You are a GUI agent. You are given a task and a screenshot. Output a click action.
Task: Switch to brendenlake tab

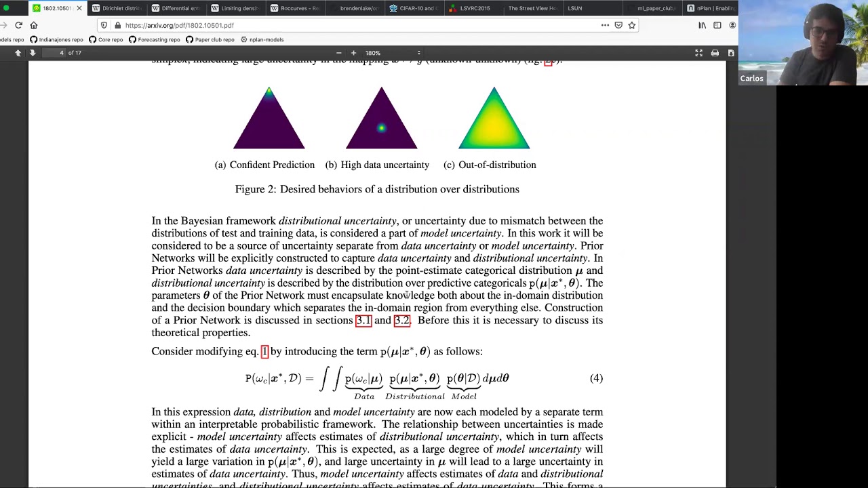coord(353,8)
